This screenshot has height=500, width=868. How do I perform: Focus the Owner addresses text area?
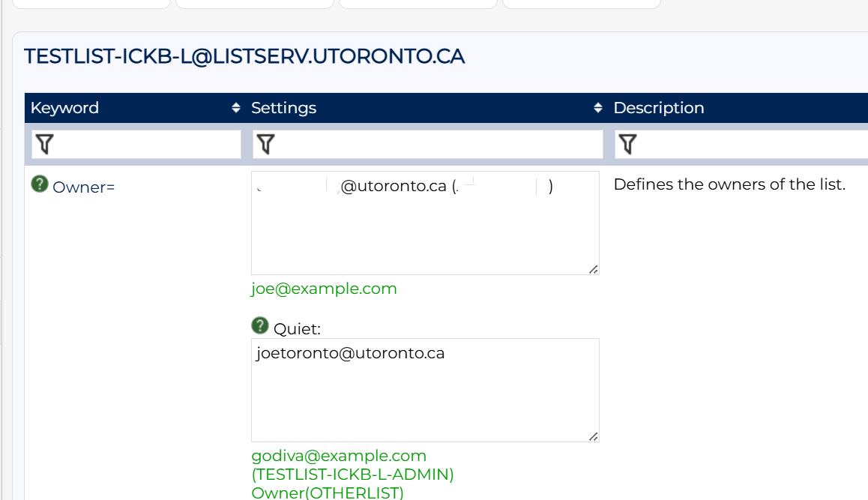(x=424, y=232)
